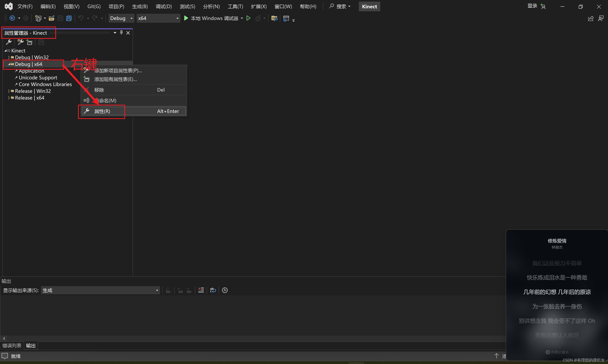
Task: Switch to the 错误列表 tab
Action: (x=12, y=345)
